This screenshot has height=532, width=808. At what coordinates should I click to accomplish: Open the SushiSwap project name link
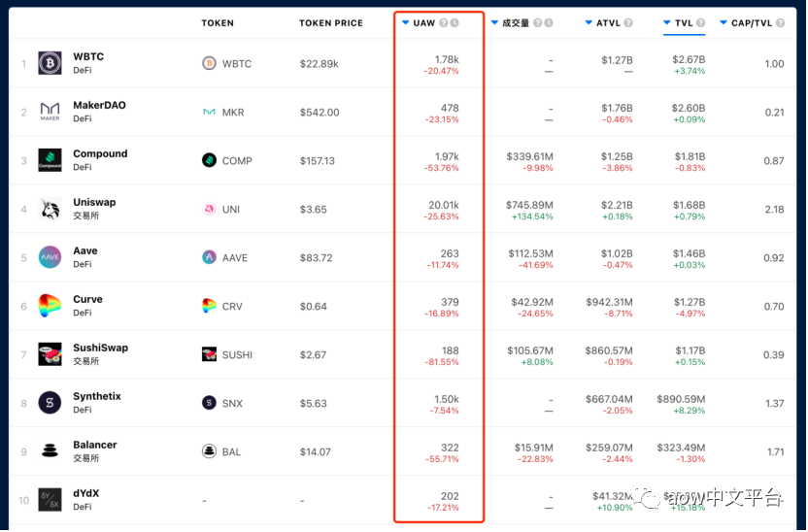coord(100,348)
